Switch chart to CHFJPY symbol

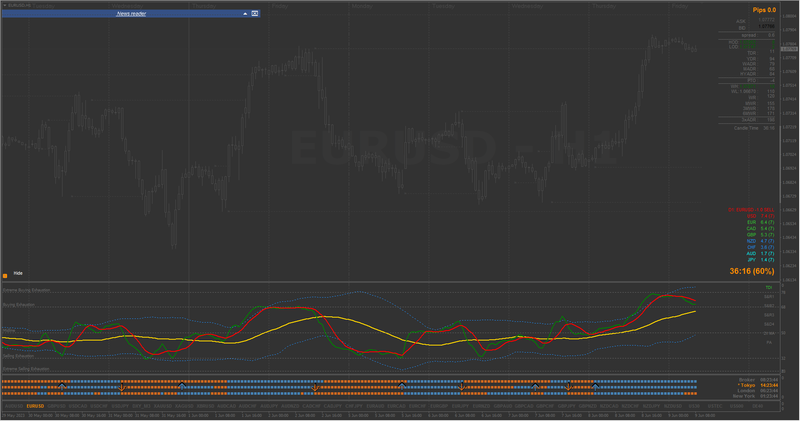(x=354, y=406)
